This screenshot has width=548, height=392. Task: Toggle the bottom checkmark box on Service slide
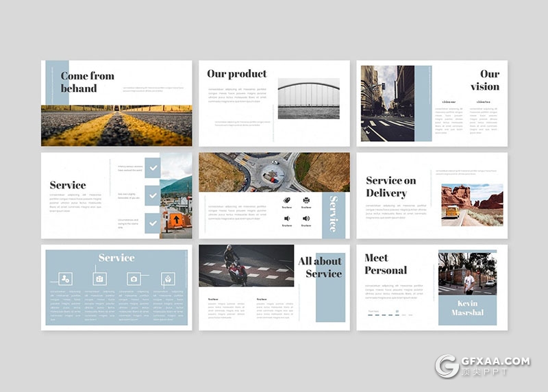pyautogui.click(x=152, y=223)
